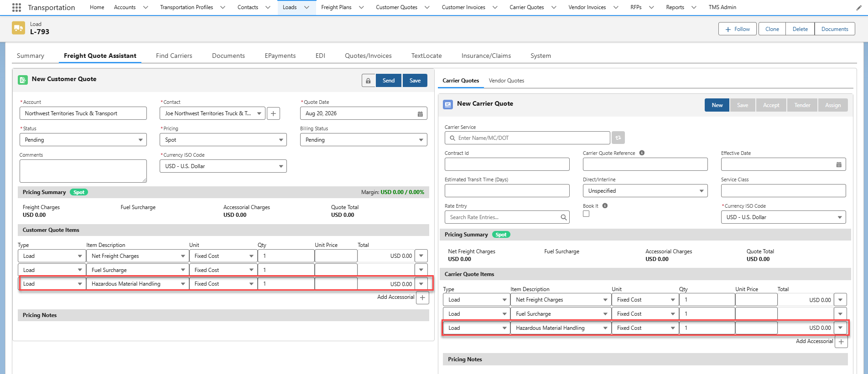
Task: Open row menu for carrier Hazardous Material Handling
Action: click(x=840, y=328)
